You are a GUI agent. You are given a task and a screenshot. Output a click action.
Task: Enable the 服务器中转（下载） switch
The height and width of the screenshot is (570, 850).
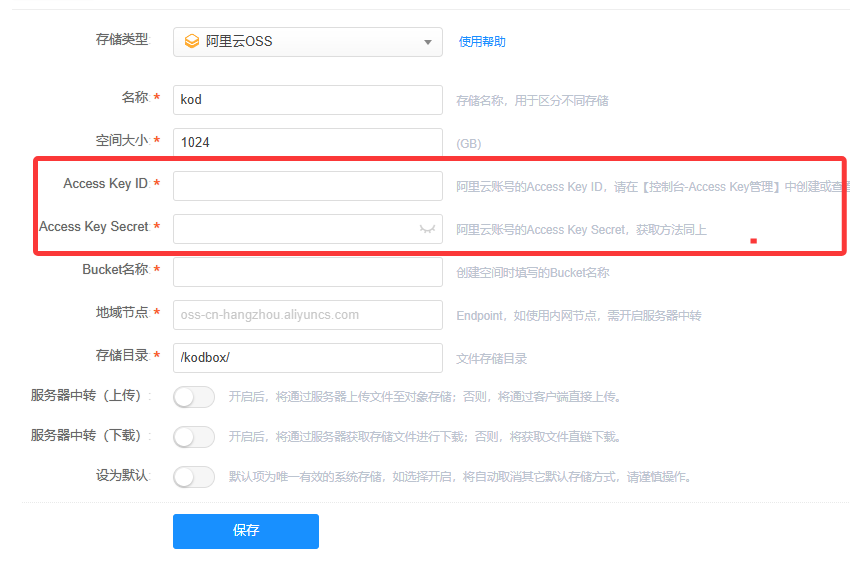pyautogui.click(x=194, y=437)
